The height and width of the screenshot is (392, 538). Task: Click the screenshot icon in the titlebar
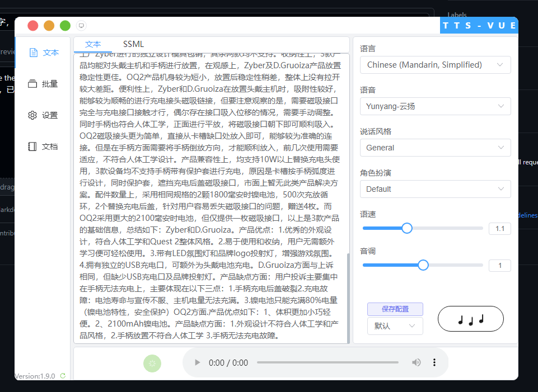(81, 25)
